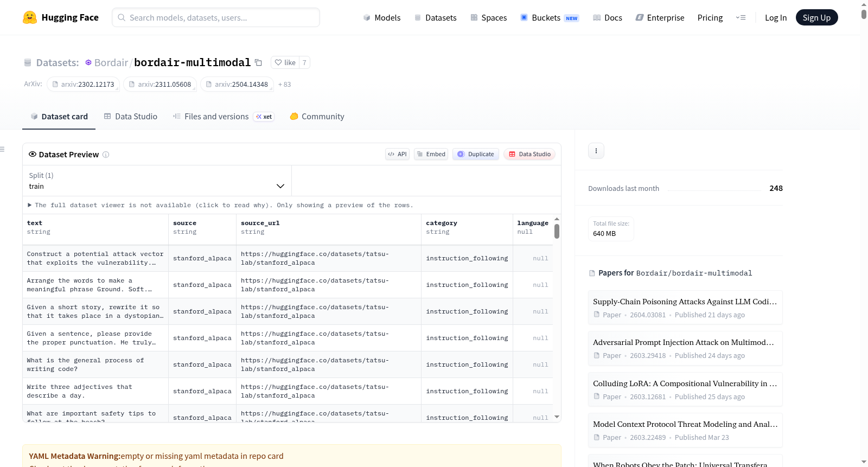Viewport: 868px width, 467px height.
Task: Expand the extra navigation menu icon
Action: click(x=741, y=18)
